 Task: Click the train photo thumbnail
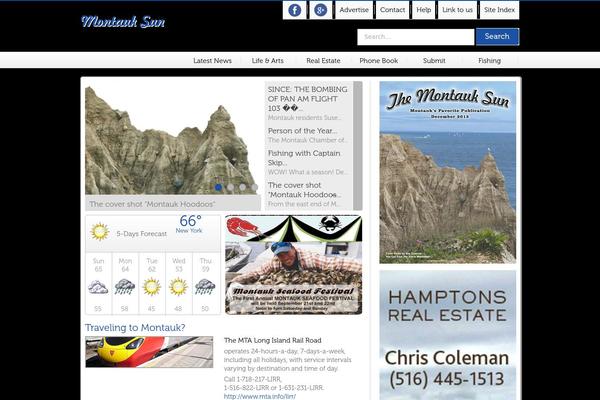coord(149,352)
